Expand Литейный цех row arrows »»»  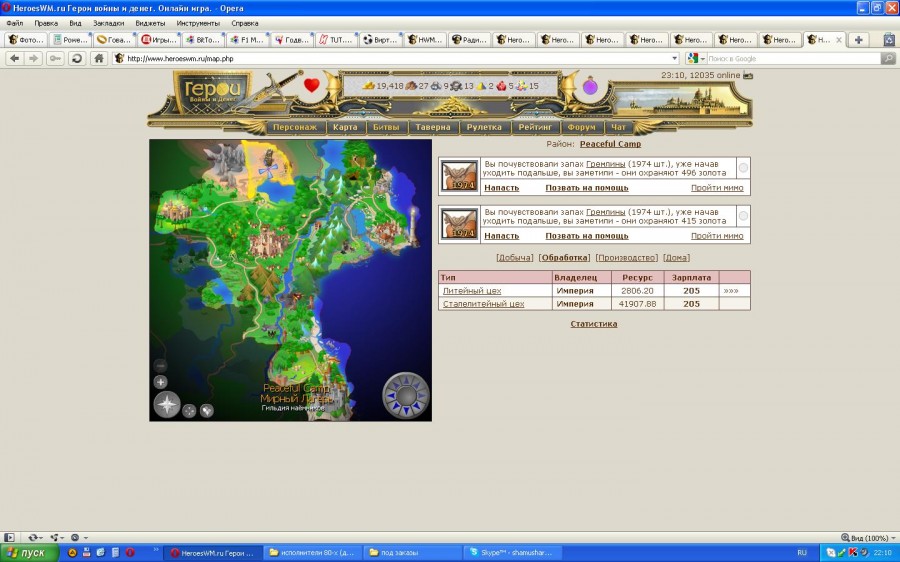pos(731,291)
